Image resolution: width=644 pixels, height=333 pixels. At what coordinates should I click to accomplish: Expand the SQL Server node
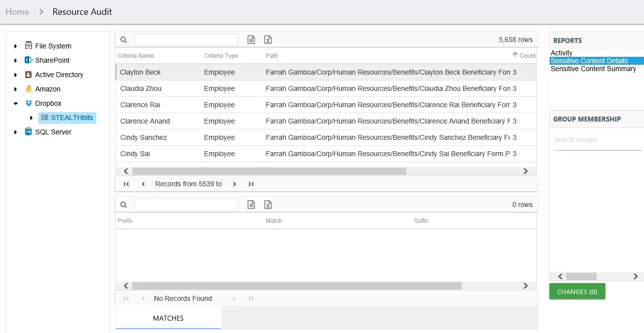click(x=15, y=132)
